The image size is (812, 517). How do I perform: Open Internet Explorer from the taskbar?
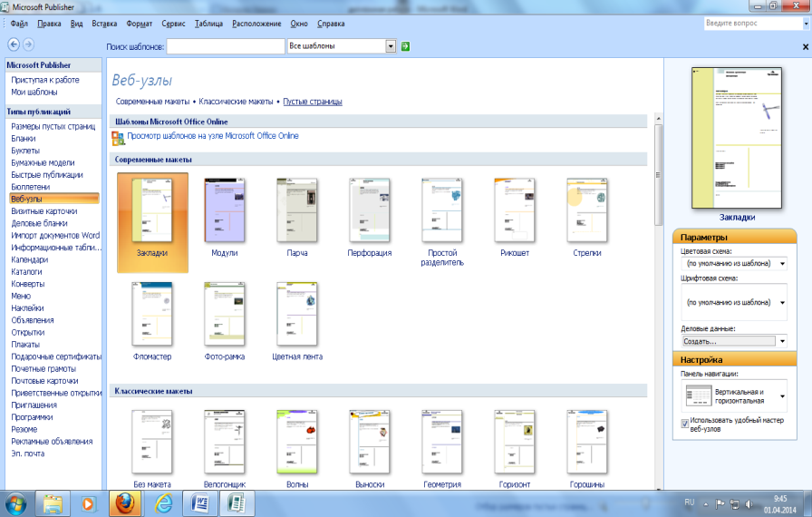tap(164, 503)
